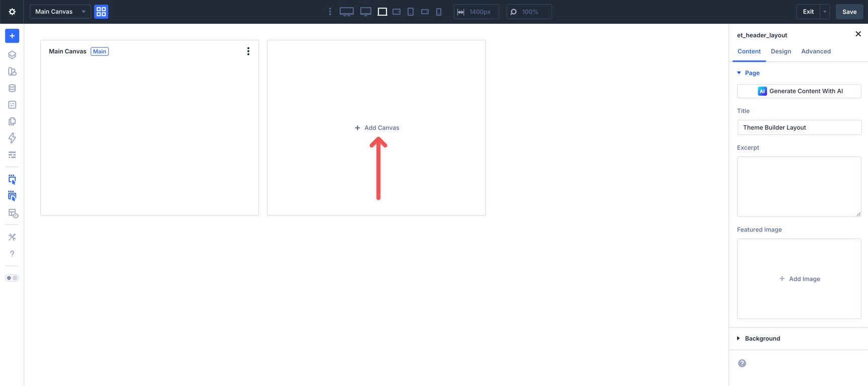Switch to landscape tablet view
Image resolution: width=868 pixels, height=386 pixels.
pos(397,12)
